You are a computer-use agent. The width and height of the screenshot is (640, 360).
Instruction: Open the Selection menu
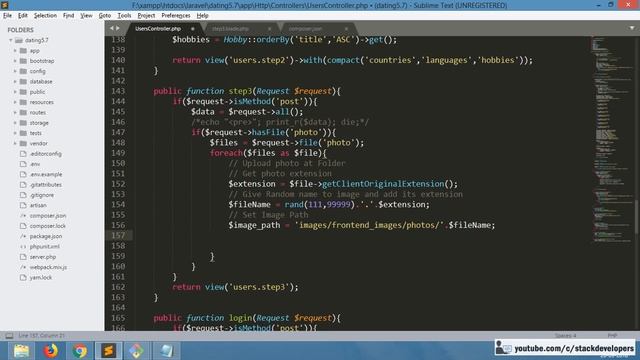[45, 16]
